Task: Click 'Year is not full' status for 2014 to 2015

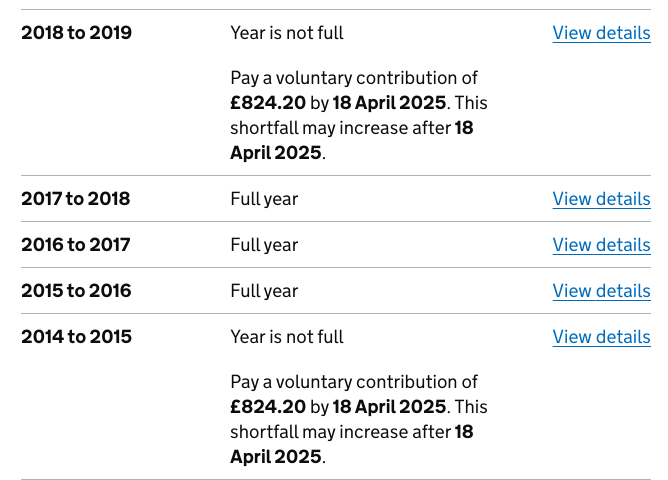Action: tap(287, 337)
